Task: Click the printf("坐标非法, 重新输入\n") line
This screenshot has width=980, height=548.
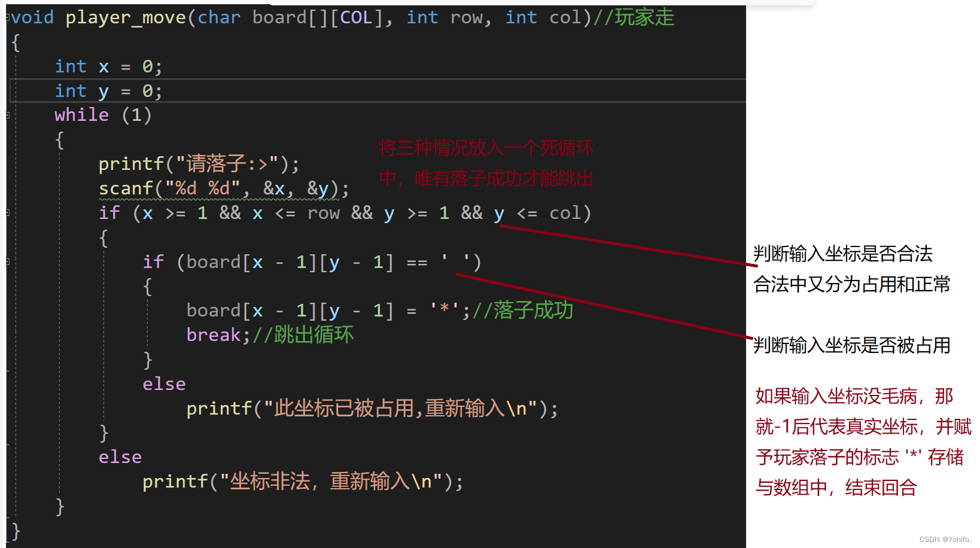Action: (x=303, y=482)
